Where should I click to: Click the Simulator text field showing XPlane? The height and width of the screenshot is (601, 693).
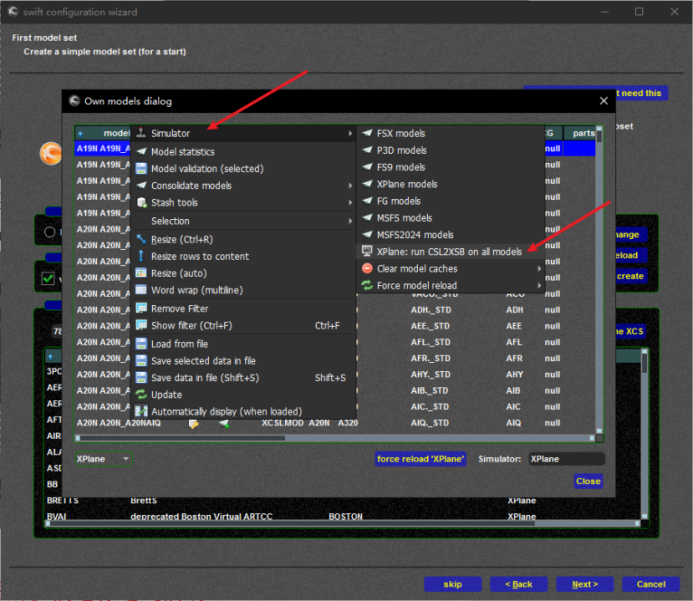(x=565, y=459)
